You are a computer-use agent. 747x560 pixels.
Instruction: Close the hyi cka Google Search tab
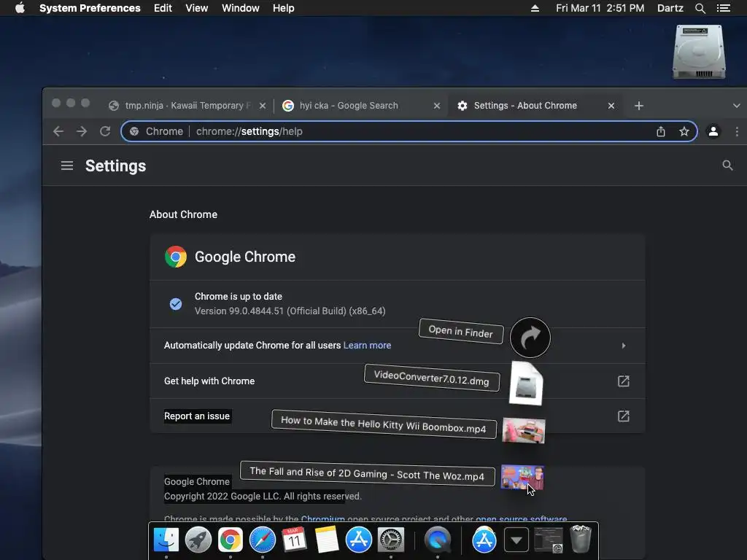(437, 106)
